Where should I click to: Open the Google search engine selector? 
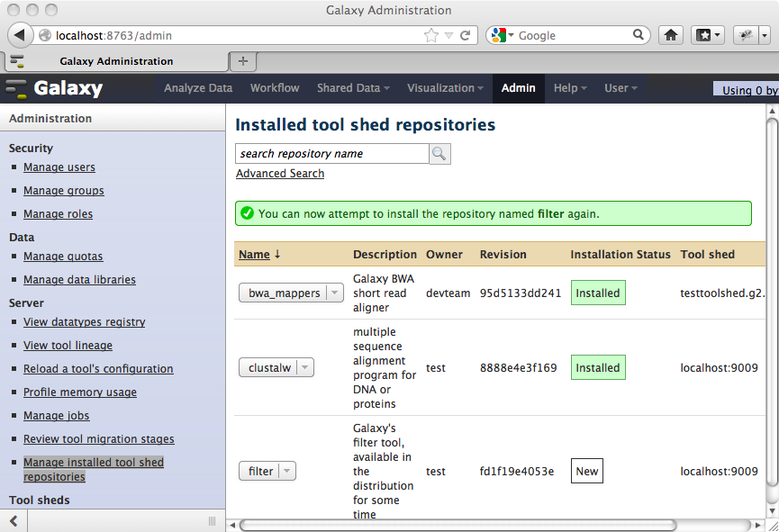503,35
